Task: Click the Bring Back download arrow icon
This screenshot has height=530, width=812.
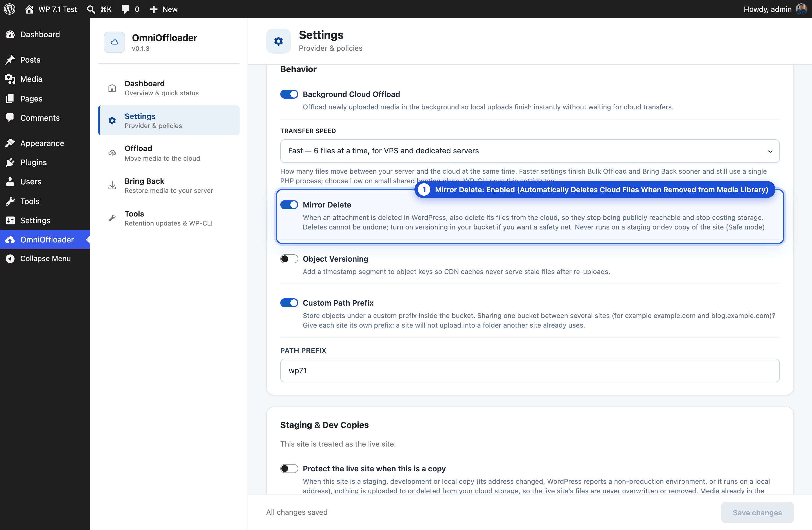Action: click(x=112, y=185)
